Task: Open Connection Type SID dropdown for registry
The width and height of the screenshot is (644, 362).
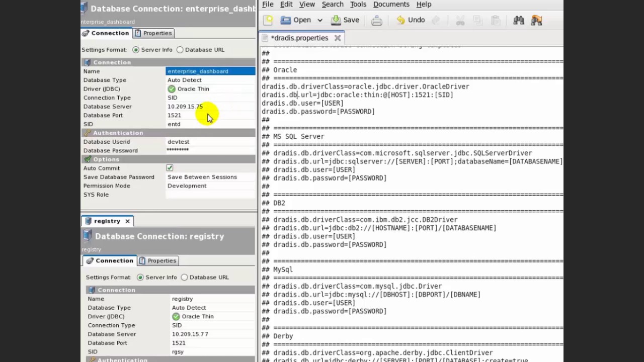Action: tap(213, 325)
